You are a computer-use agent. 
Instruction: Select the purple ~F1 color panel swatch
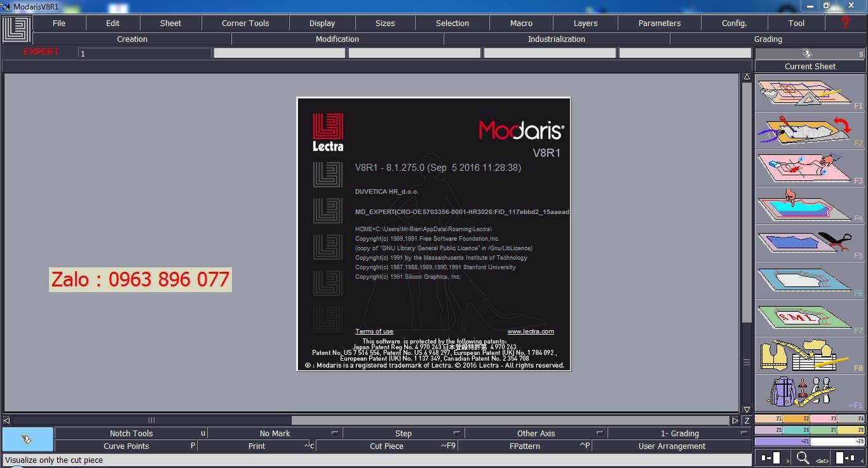click(782, 441)
